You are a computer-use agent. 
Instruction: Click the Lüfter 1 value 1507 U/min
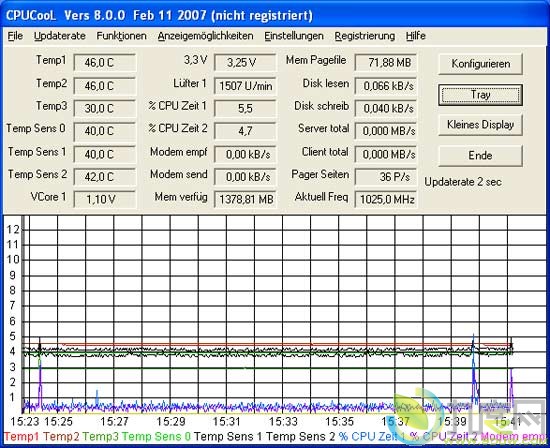click(x=245, y=86)
